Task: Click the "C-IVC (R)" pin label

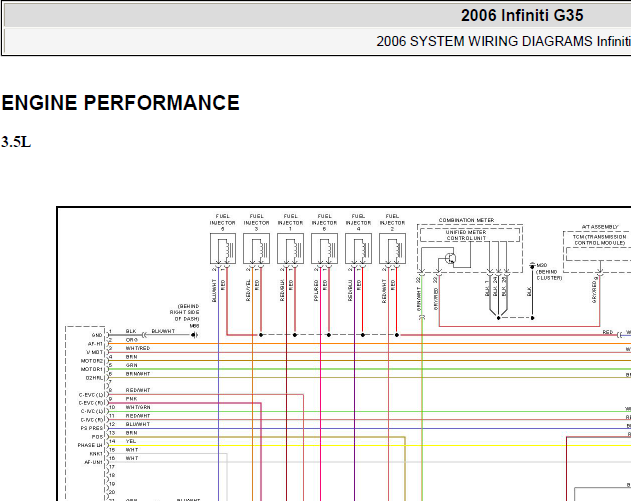Action: (x=92, y=420)
